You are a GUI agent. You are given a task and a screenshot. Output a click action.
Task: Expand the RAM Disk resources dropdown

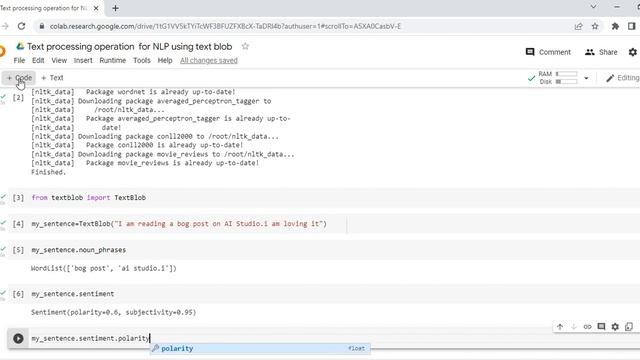coord(586,78)
